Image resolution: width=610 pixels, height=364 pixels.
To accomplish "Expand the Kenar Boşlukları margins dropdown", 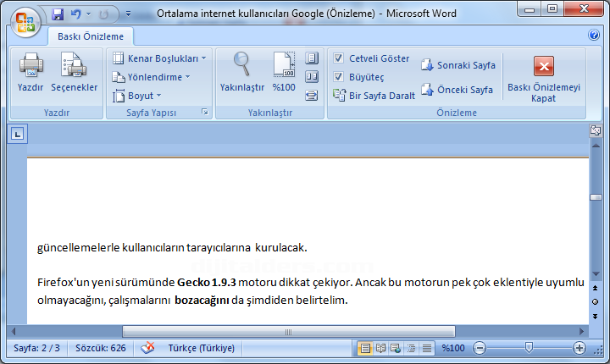I will pos(159,58).
